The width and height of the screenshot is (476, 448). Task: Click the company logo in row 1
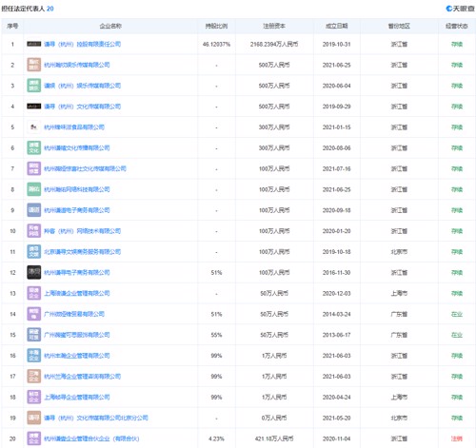[33, 44]
